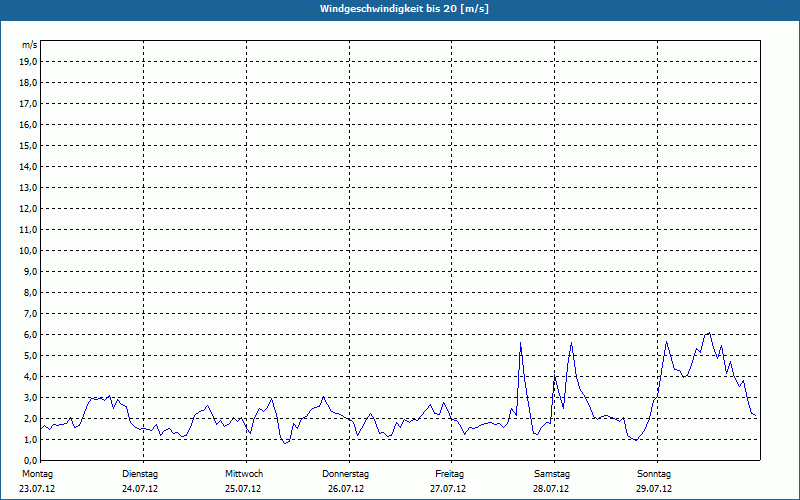
Task: Click the 10,0 axis value
Action: [x=28, y=251]
